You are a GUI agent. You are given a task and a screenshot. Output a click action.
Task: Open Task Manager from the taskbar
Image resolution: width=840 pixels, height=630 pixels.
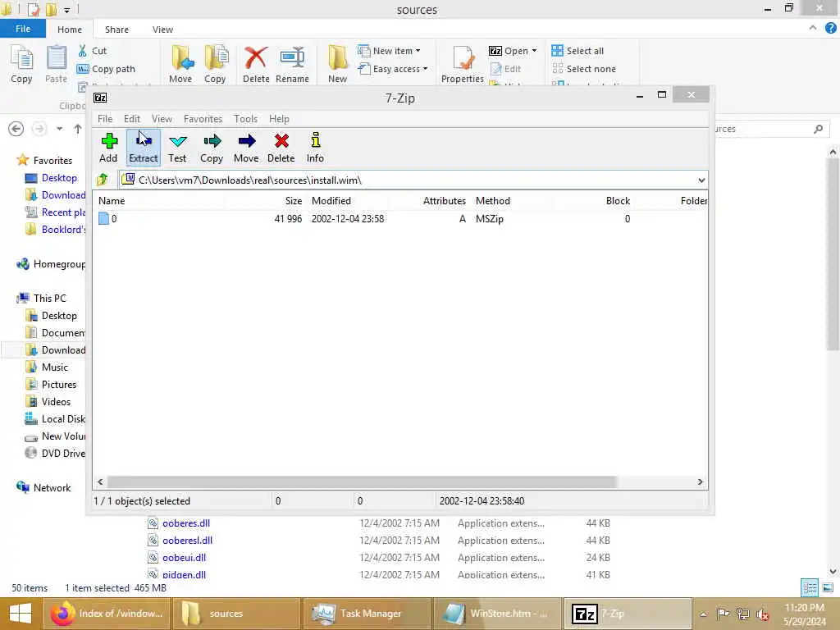coord(367,614)
